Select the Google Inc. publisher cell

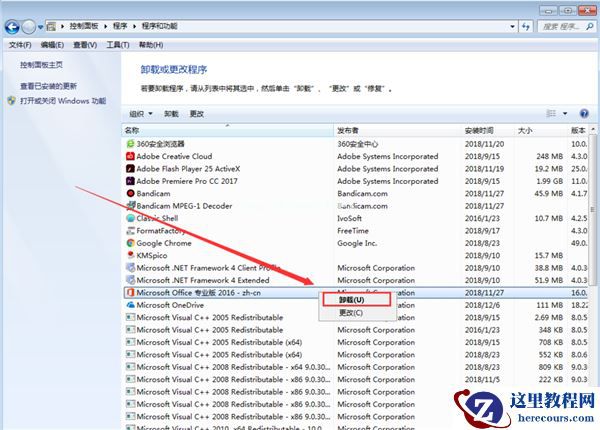[x=357, y=243]
